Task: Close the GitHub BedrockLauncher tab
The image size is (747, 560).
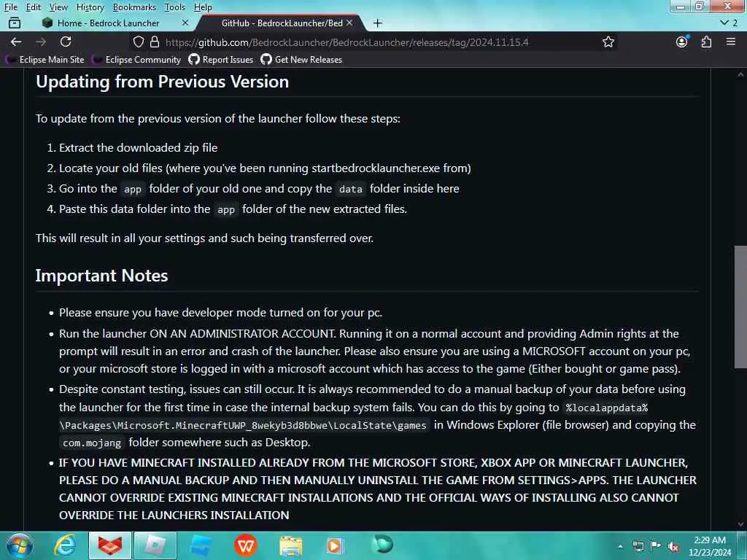Action: click(349, 23)
